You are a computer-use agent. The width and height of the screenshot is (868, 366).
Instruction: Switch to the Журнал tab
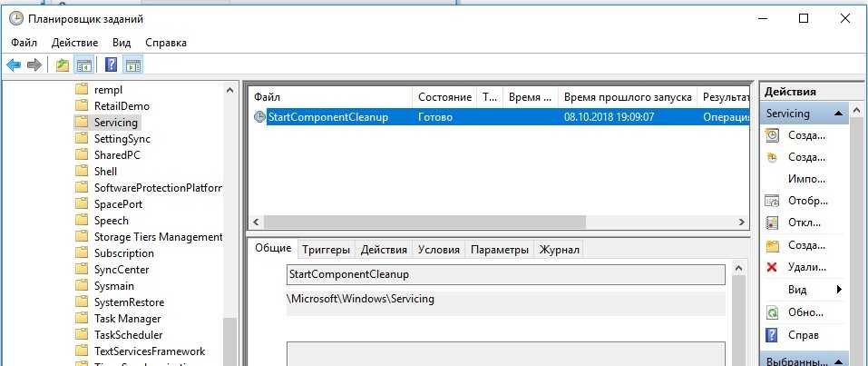tap(559, 250)
